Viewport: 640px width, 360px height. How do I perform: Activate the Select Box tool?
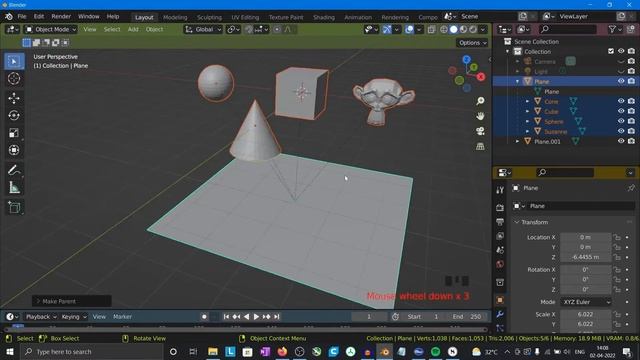(x=14, y=61)
